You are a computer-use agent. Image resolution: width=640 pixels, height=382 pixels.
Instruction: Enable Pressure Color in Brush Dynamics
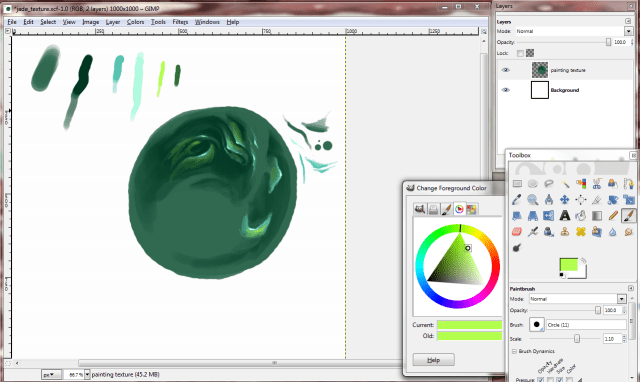[x=569, y=380]
